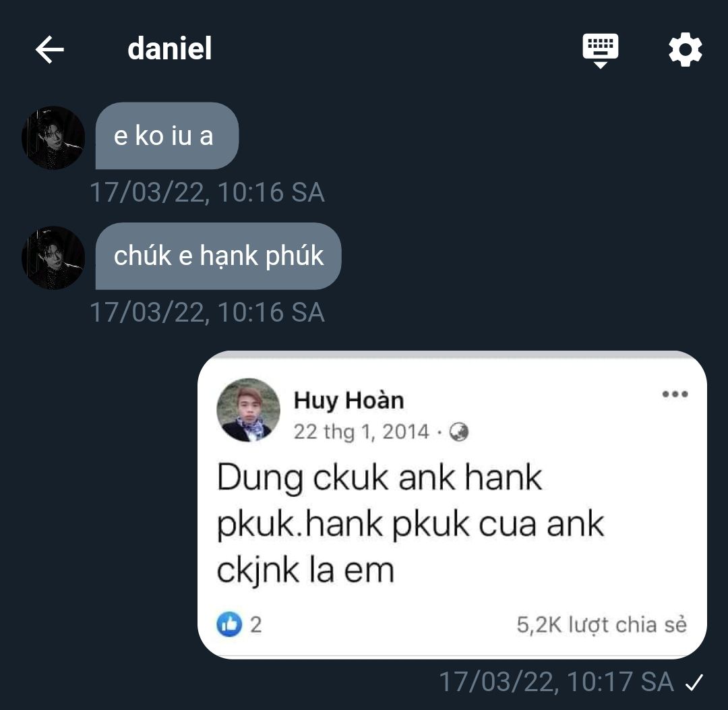Tap the back arrow icon

point(50,49)
